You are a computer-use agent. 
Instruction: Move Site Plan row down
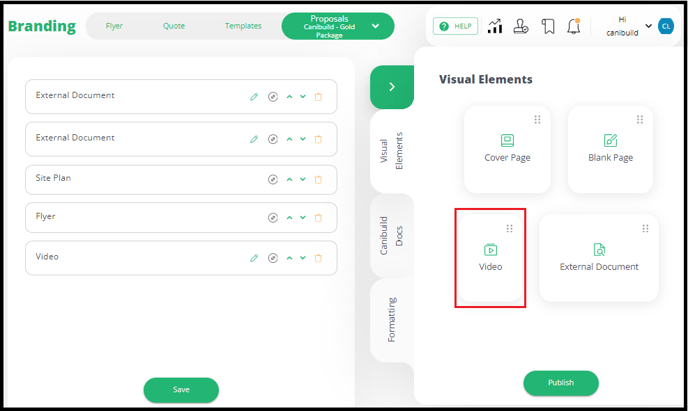pyautogui.click(x=303, y=179)
